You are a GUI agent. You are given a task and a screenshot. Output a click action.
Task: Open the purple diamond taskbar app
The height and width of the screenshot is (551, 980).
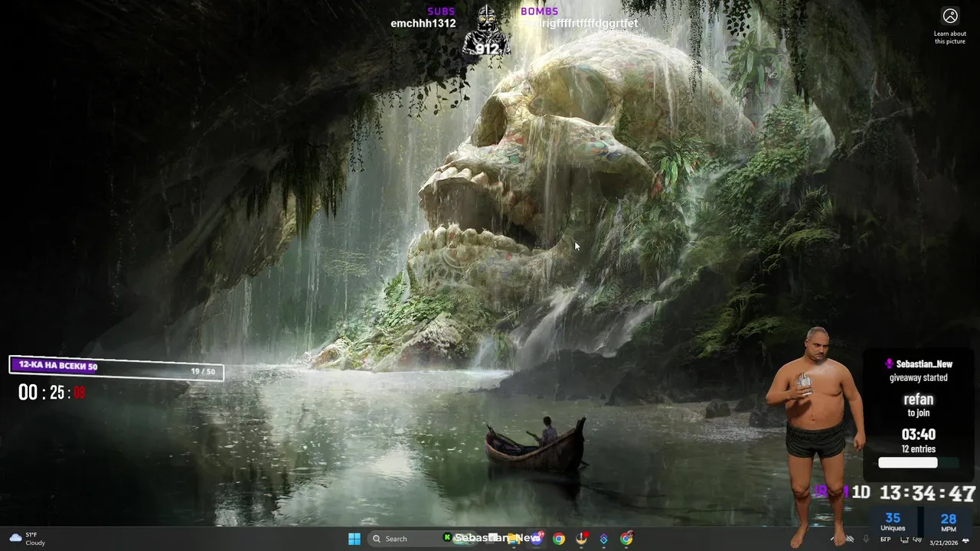(604, 539)
